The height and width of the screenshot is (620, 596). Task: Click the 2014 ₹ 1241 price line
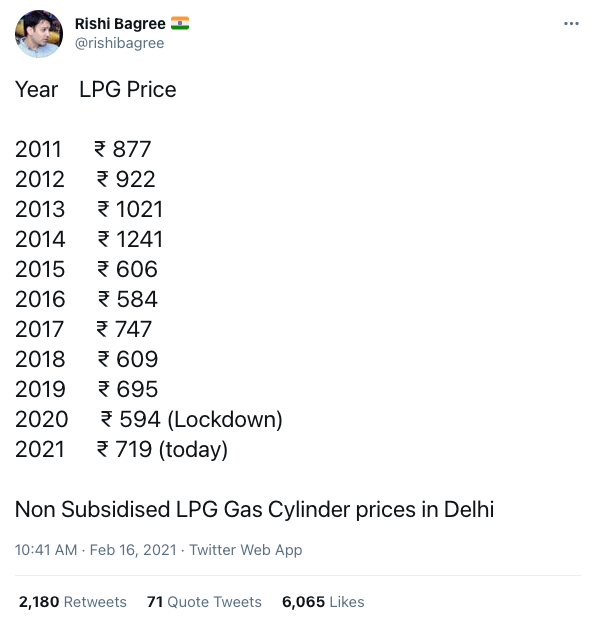pos(89,239)
